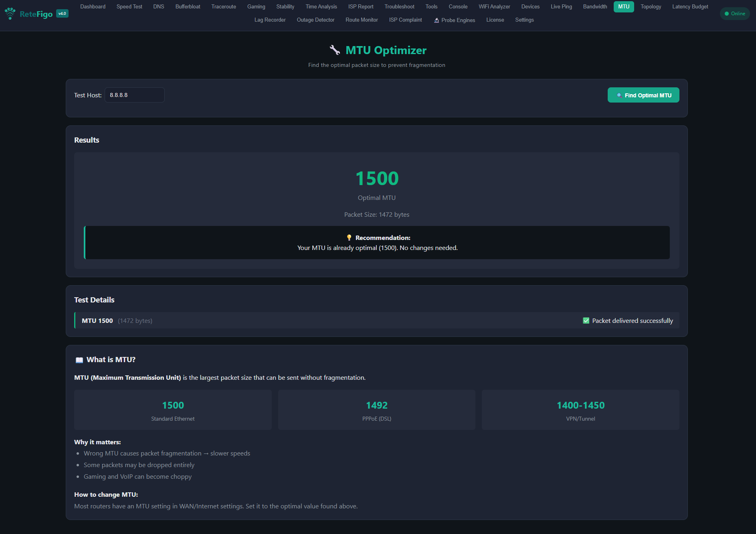
Task: Select the 1500 Standard Ethernet card
Action: click(173, 410)
